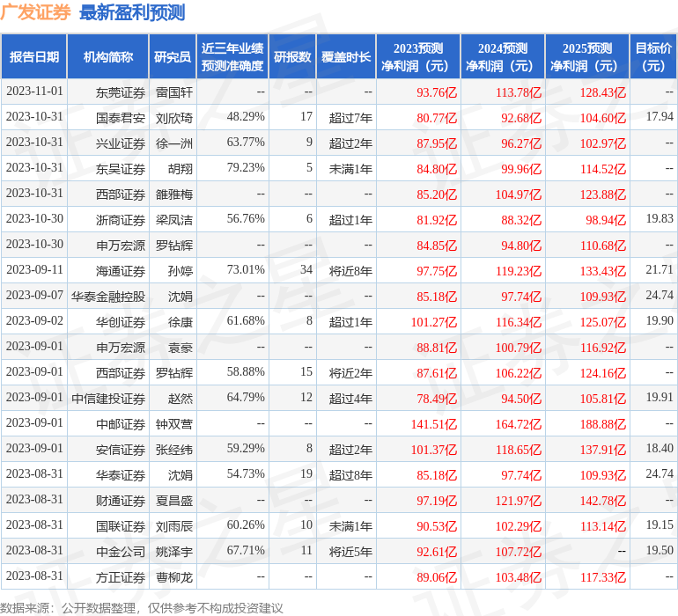Image resolution: width=678 pixels, height=616 pixels.
Task: Select institution 东莞证券
Action: 121,92
